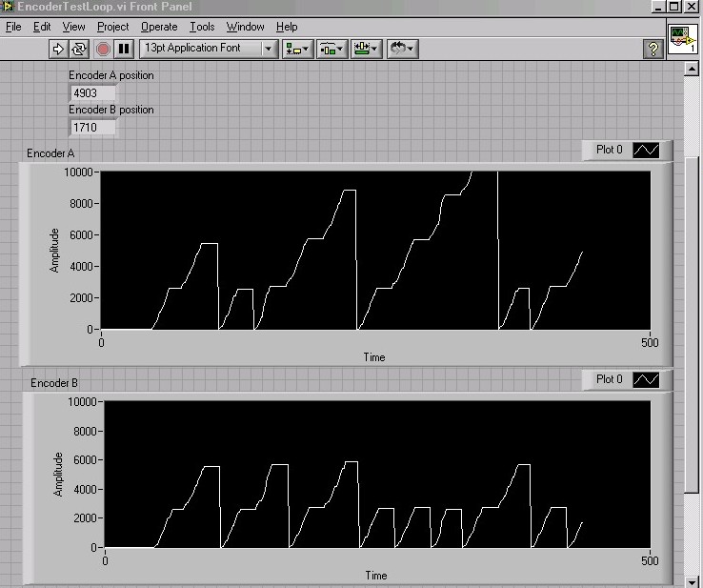Click the Time axis label on Encoder A chart
Image resolution: width=703 pixels, height=588 pixels.
click(x=374, y=357)
